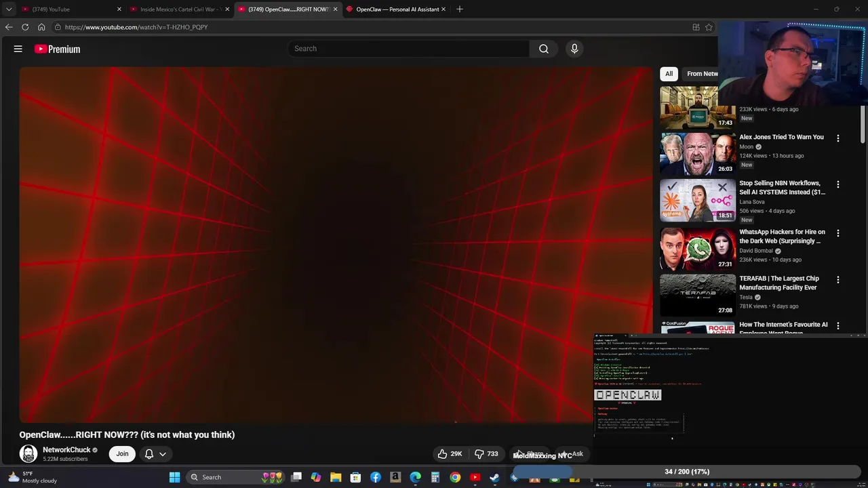Join the NetworkChuck channel

pyautogui.click(x=122, y=454)
